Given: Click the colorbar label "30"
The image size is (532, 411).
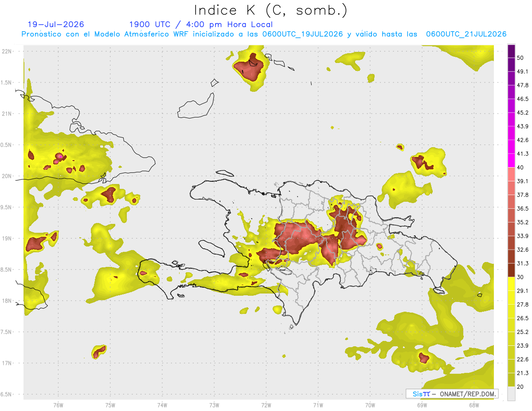Looking at the screenshot, I should tap(520, 277).
